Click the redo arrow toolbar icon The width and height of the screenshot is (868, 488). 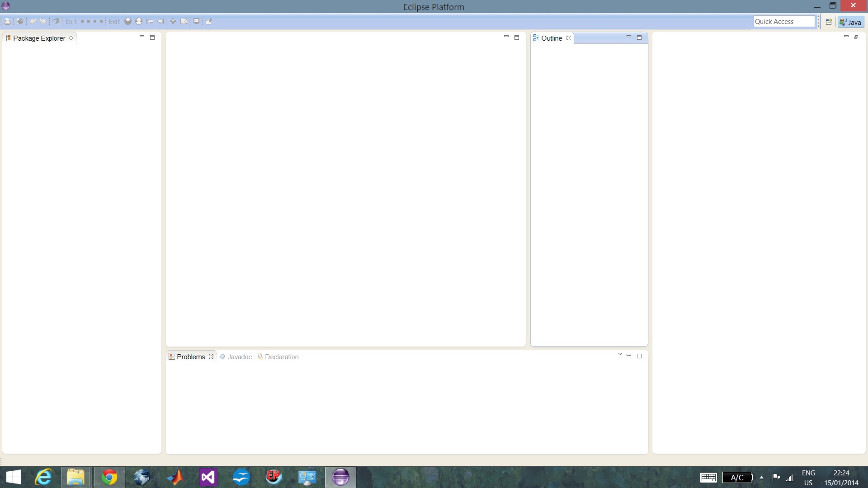click(43, 21)
